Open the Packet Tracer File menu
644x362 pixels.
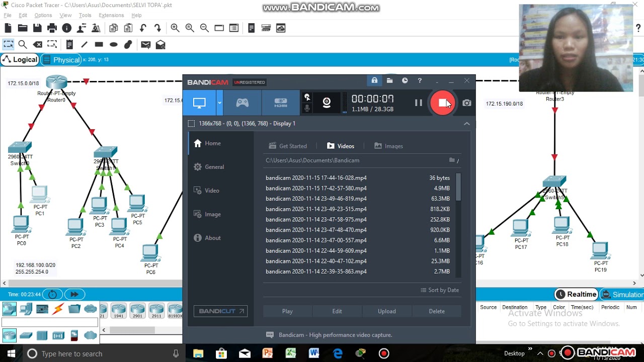8,15
